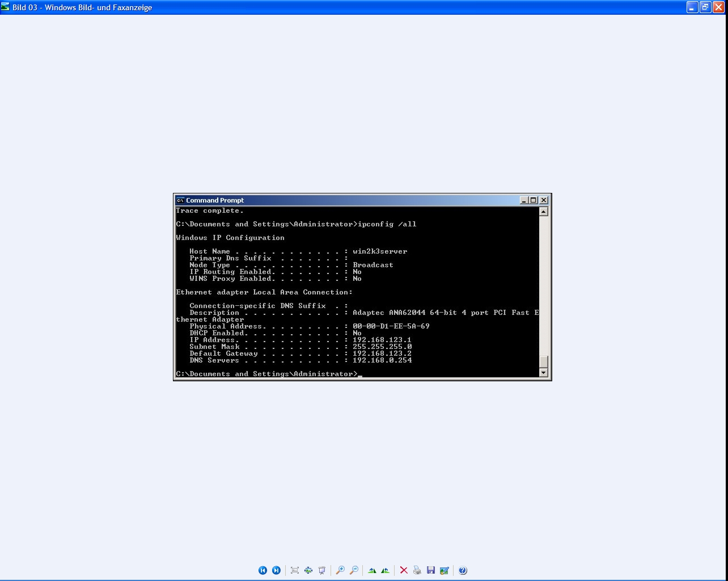Click the Command Prompt scrollbar down arrow

coord(543,373)
